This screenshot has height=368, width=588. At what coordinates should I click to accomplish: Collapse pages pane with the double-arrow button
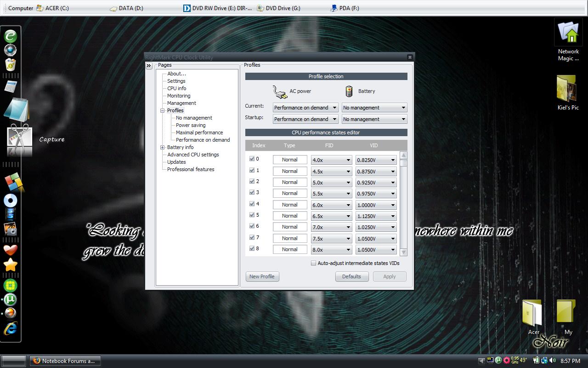[x=149, y=66]
